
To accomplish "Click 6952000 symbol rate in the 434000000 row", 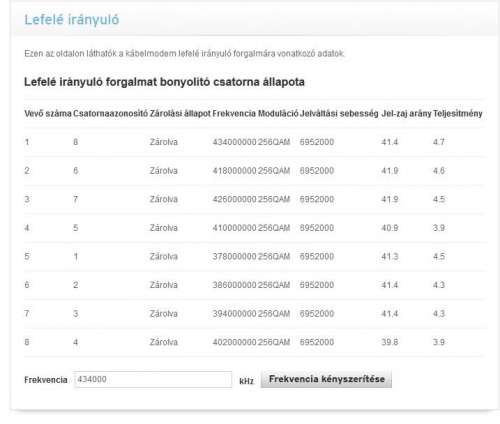I will pyautogui.click(x=317, y=142).
